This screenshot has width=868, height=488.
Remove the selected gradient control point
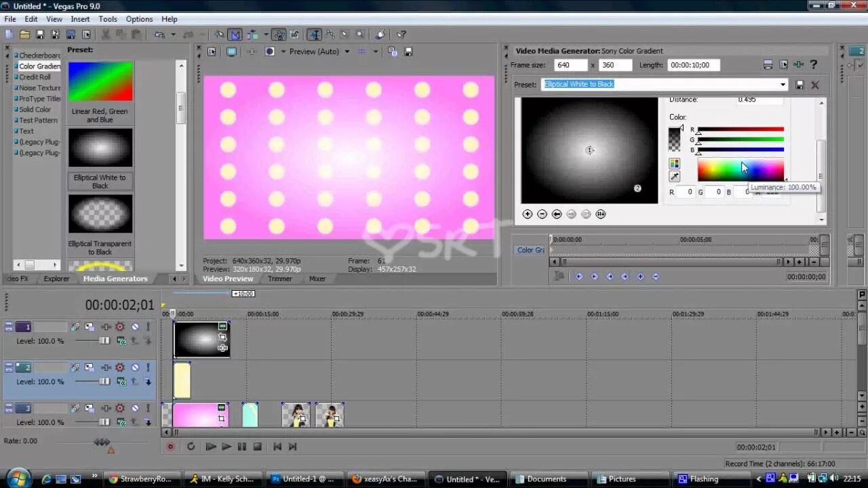coord(542,214)
